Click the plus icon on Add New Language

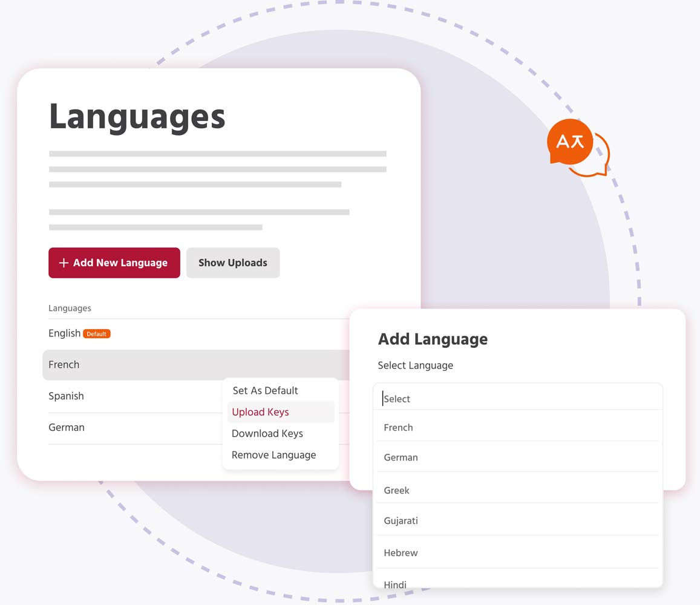tap(64, 263)
